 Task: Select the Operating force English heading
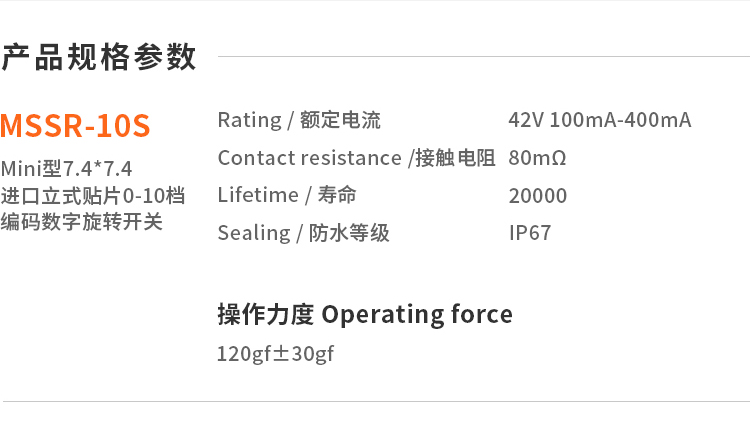click(417, 314)
